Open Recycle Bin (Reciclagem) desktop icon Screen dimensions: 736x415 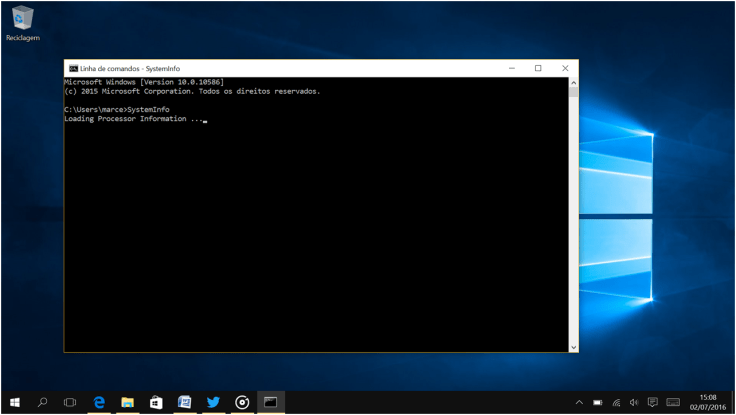click(21, 22)
